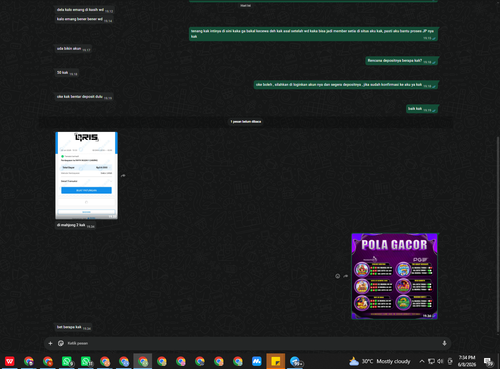Viewport: 500px width, 369px height.
Task: Select the 'oke boleh, silahkan di loginkan' message
Action: click(x=346, y=85)
